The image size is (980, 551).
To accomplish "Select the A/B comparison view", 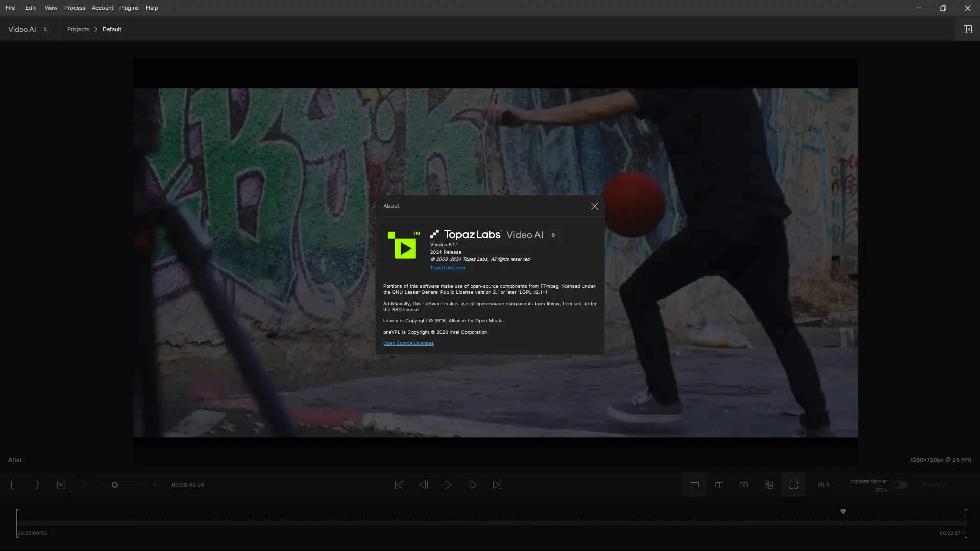I will point(769,485).
